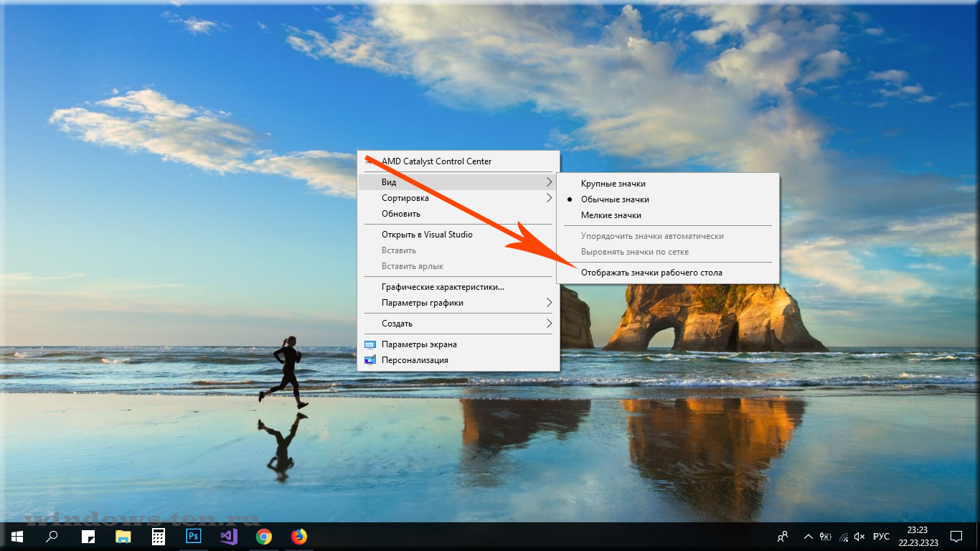Toggle Упорядочить значки автоматически

[668, 236]
